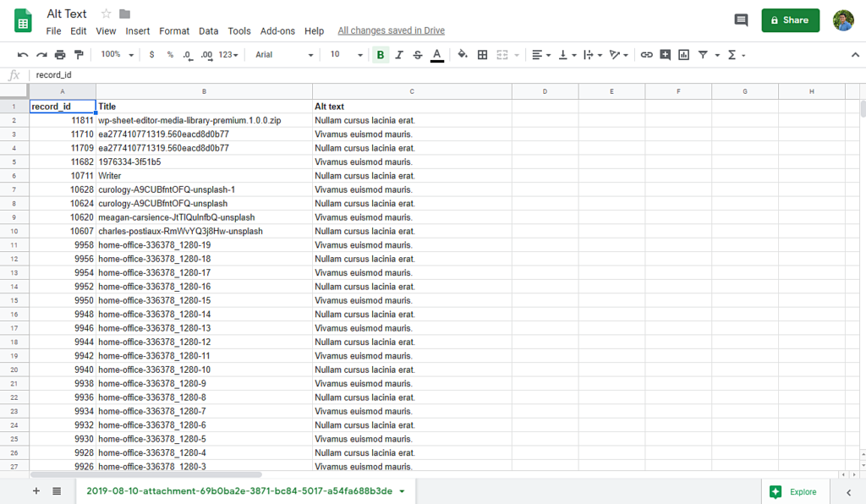Image resolution: width=866 pixels, height=504 pixels.
Task: Select the Paint format tool
Action: [79, 55]
